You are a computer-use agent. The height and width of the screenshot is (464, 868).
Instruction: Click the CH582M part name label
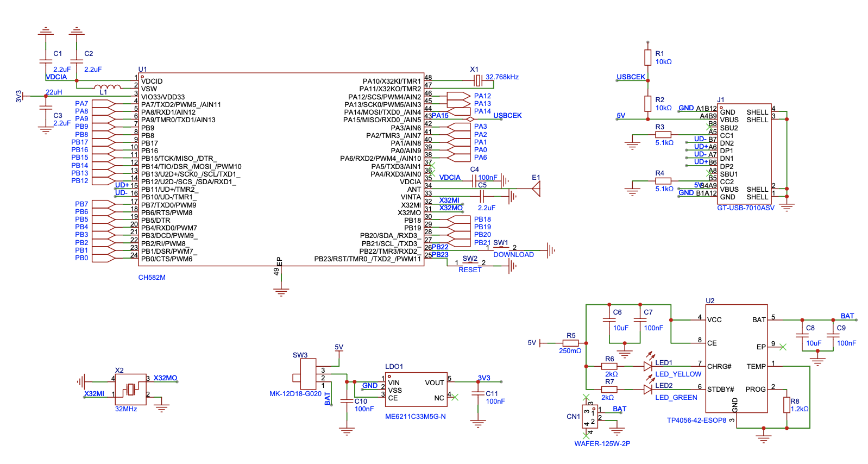[x=152, y=278]
